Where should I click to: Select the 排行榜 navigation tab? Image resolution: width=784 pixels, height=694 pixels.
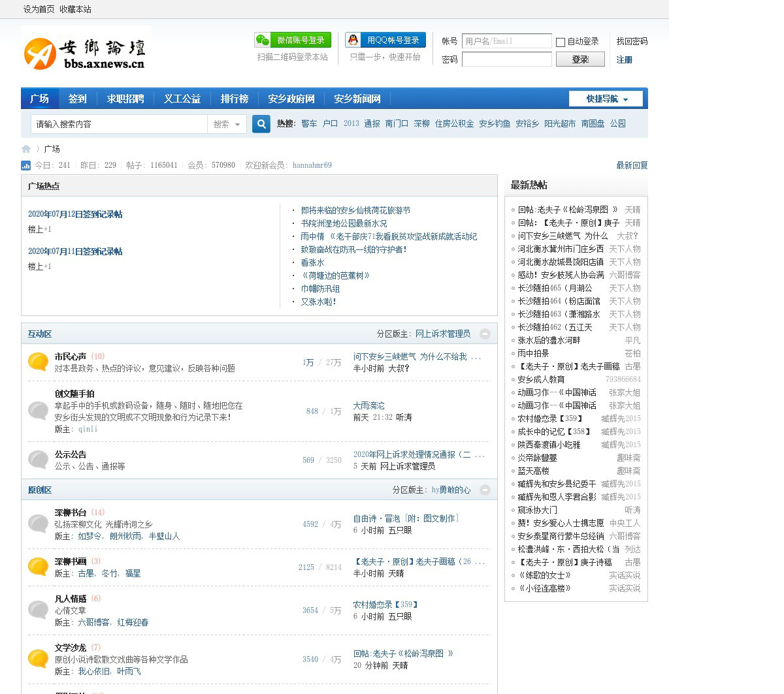click(x=235, y=99)
